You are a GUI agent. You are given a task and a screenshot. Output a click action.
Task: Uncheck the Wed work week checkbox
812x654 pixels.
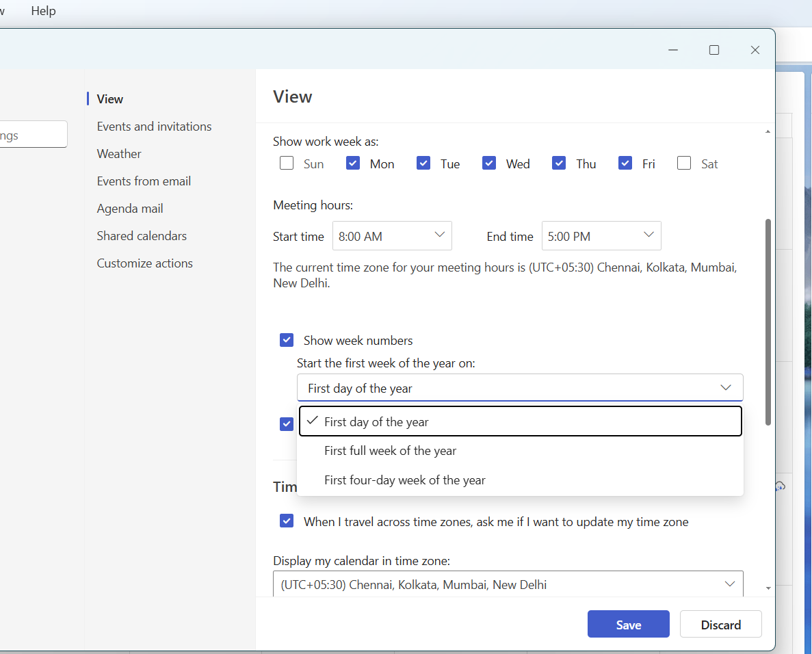pos(489,163)
